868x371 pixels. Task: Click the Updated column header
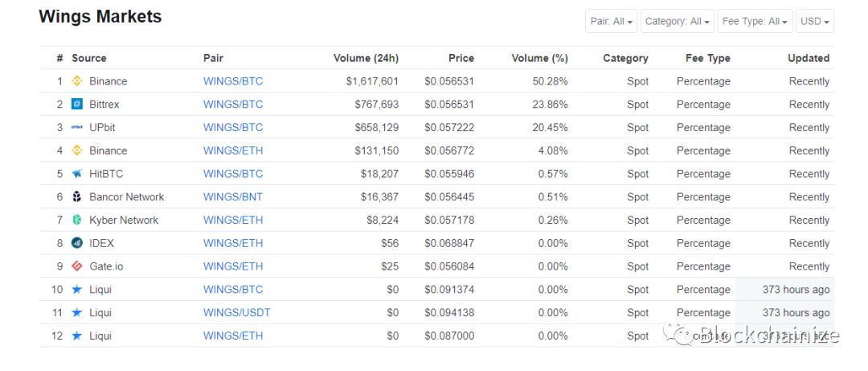809,58
